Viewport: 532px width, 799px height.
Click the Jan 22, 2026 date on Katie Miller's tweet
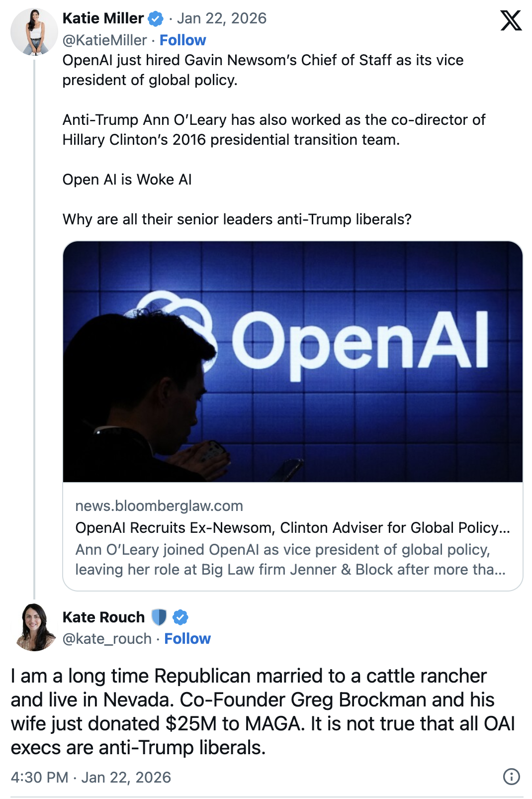(x=222, y=18)
